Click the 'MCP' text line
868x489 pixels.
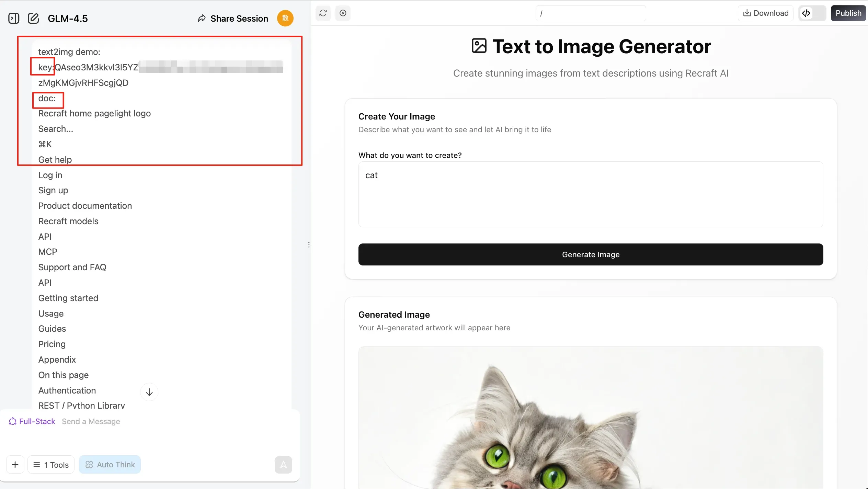48,252
